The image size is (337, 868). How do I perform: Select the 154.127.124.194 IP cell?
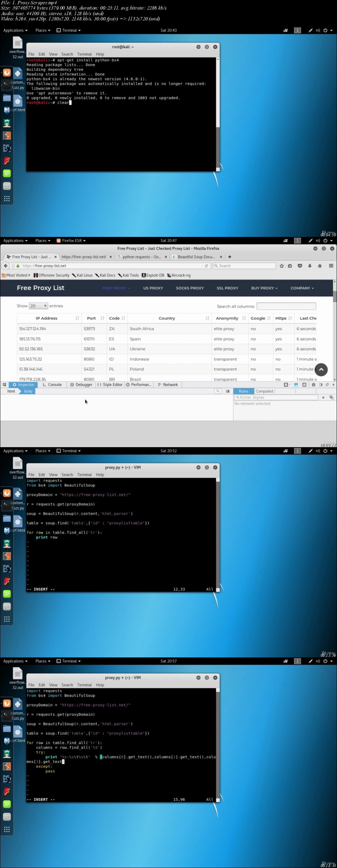pyautogui.click(x=50, y=329)
